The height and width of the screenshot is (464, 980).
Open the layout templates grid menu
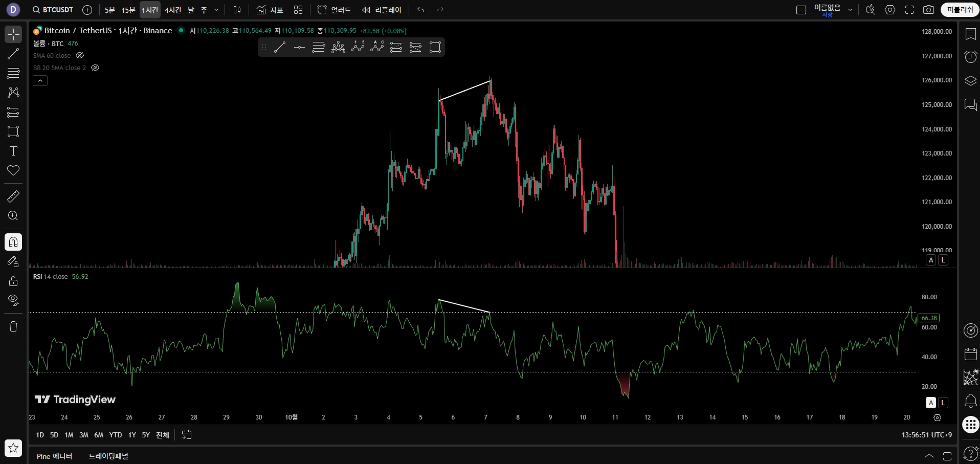tap(298, 10)
